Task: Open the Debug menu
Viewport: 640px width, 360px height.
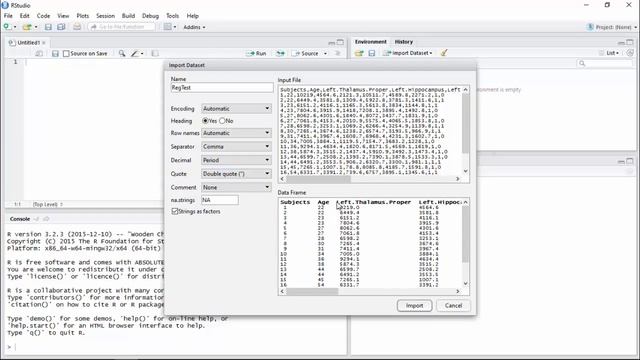Action: [150, 16]
